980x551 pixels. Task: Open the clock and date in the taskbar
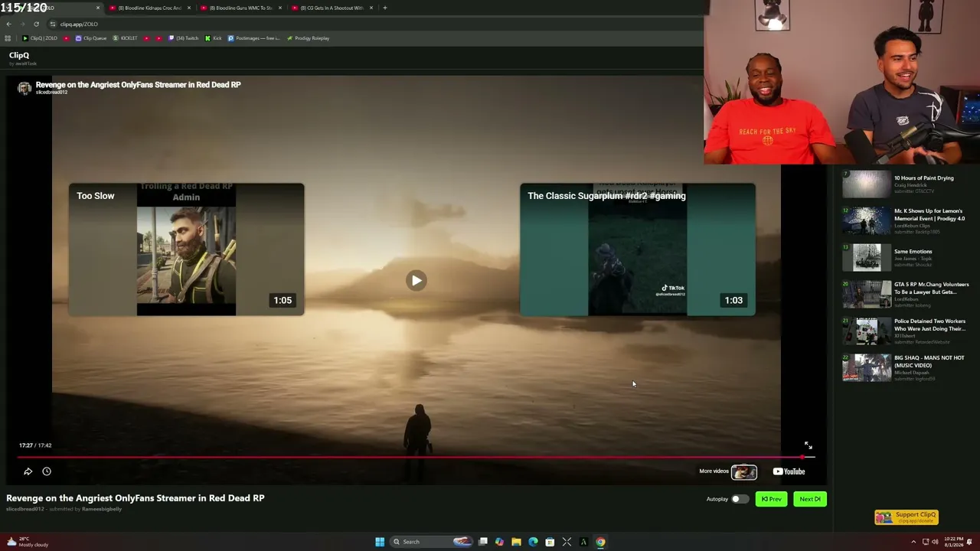pyautogui.click(x=953, y=542)
